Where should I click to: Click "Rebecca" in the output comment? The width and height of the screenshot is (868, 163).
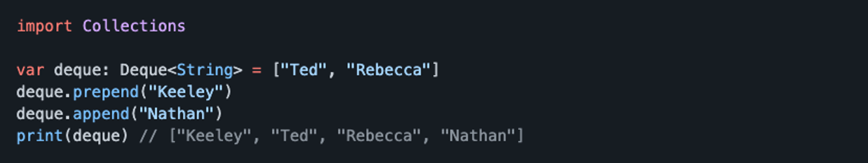379,135
